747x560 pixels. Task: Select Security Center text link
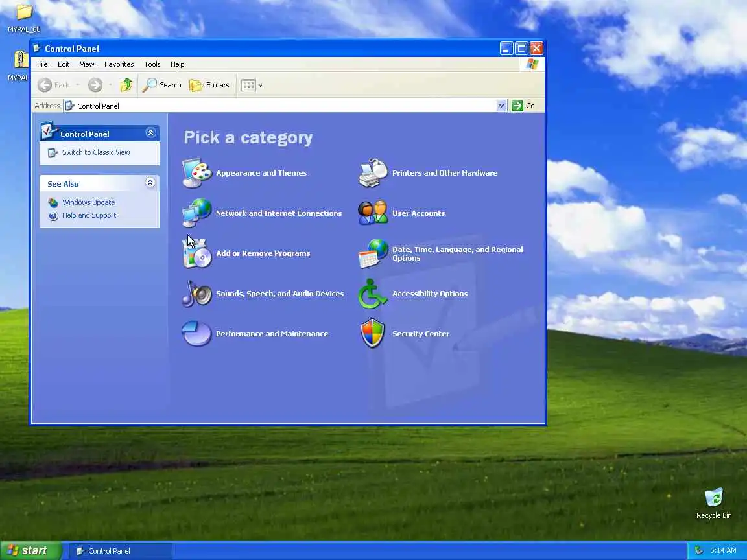tap(421, 333)
